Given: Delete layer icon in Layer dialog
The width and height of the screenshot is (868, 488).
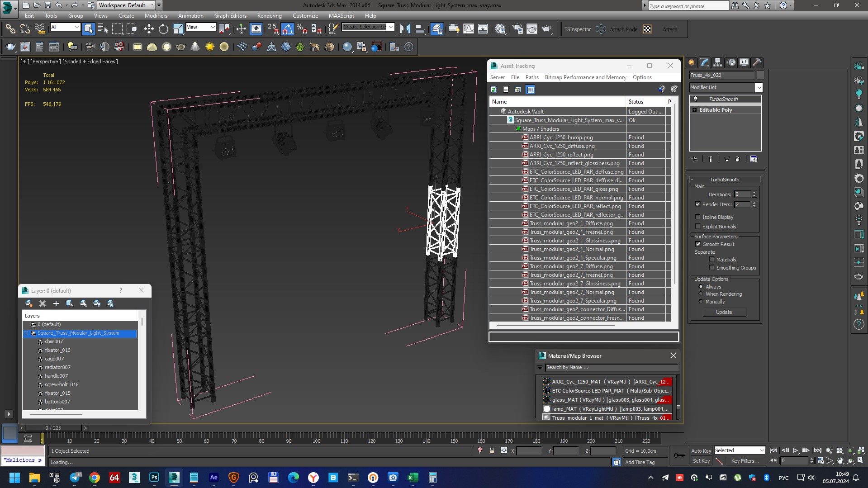Looking at the screenshot, I should 43,303.
